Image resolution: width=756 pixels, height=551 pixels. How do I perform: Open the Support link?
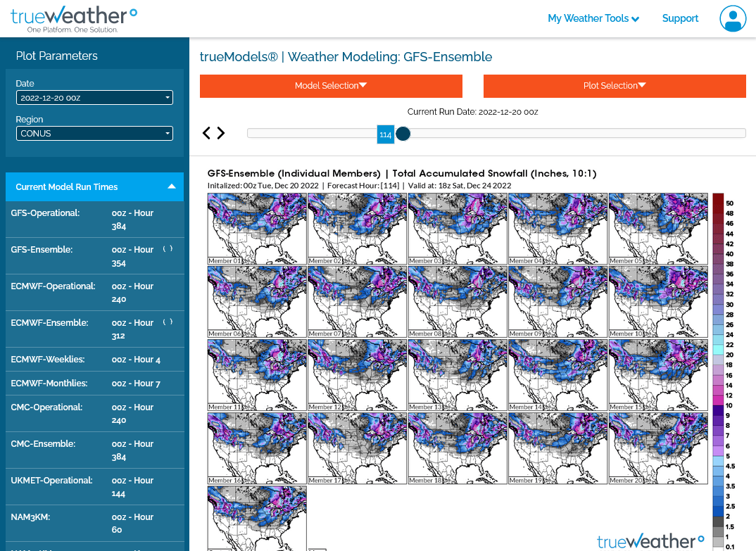(680, 18)
